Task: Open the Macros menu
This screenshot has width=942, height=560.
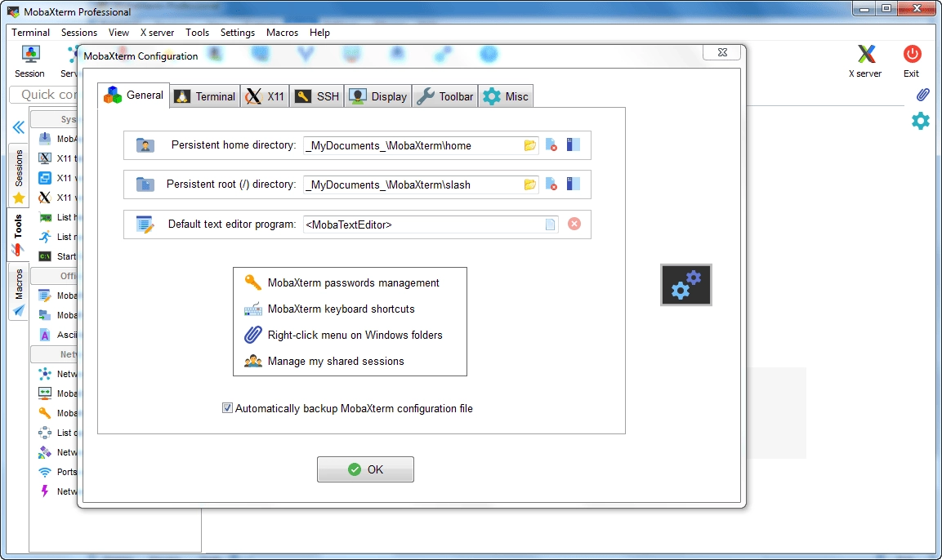Action: (x=282, y=33)
